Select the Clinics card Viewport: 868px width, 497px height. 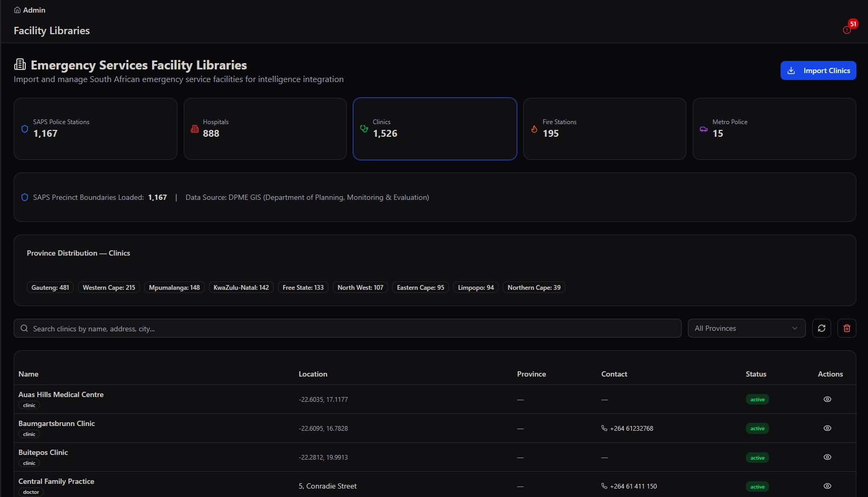(435, 129)
